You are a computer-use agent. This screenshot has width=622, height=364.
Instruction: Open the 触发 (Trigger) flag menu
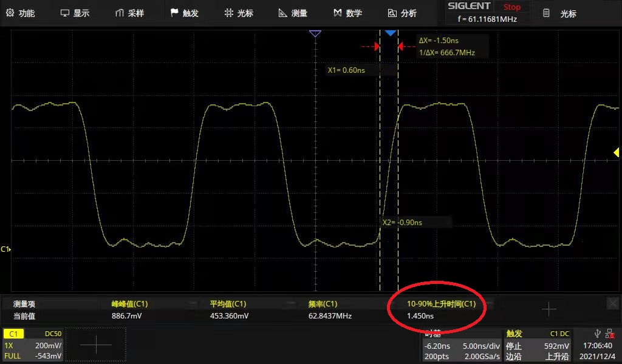(184, 13)
